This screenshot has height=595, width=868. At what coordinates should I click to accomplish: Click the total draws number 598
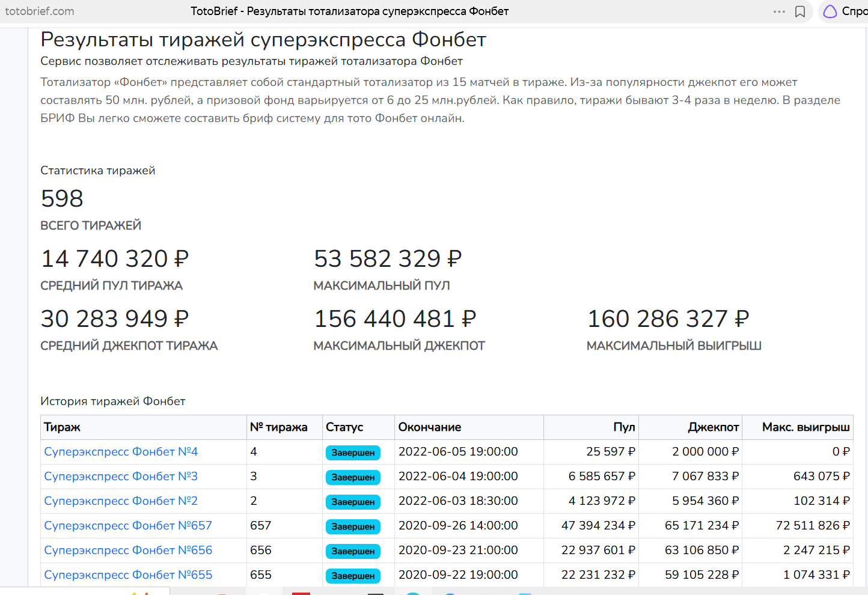pyautogui.click(x=62, y=198)
